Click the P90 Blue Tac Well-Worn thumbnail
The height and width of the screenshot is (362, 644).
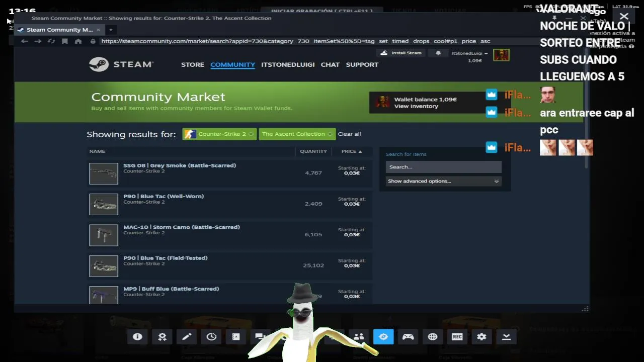[x=104, y=204]
